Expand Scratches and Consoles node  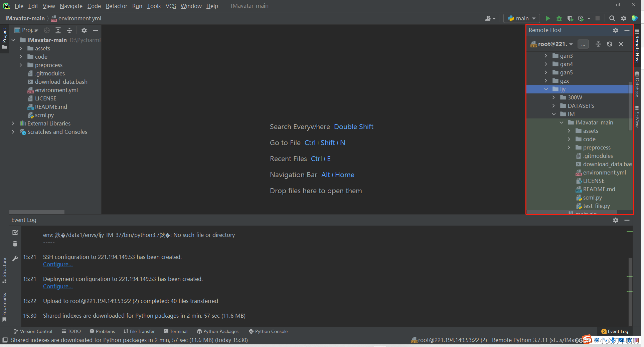pos(13,132)
